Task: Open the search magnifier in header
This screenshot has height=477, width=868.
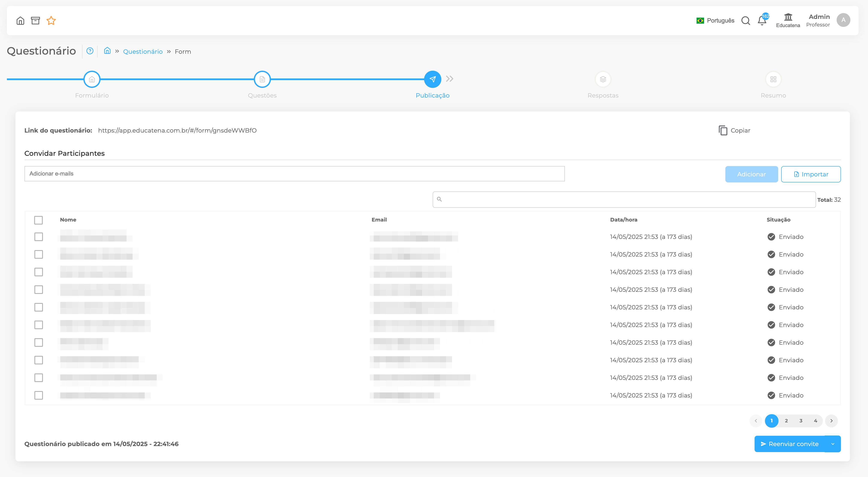Action: point(746,21)
